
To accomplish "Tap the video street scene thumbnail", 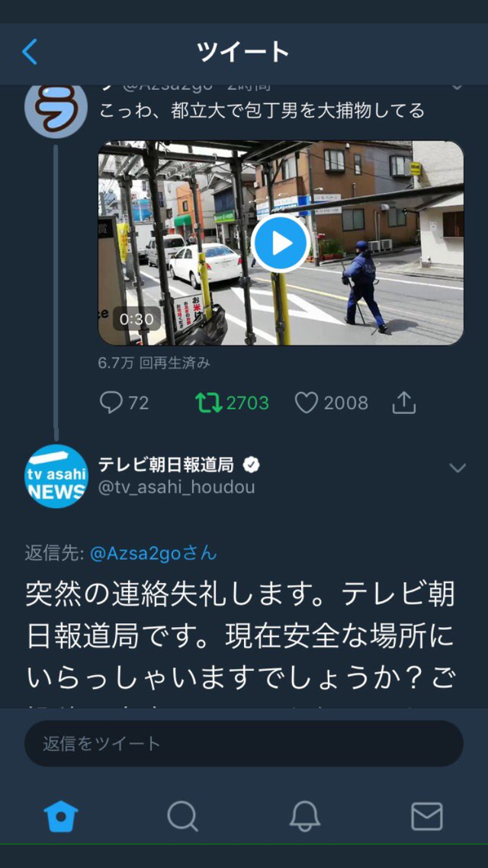I will [x=281, y=243].
